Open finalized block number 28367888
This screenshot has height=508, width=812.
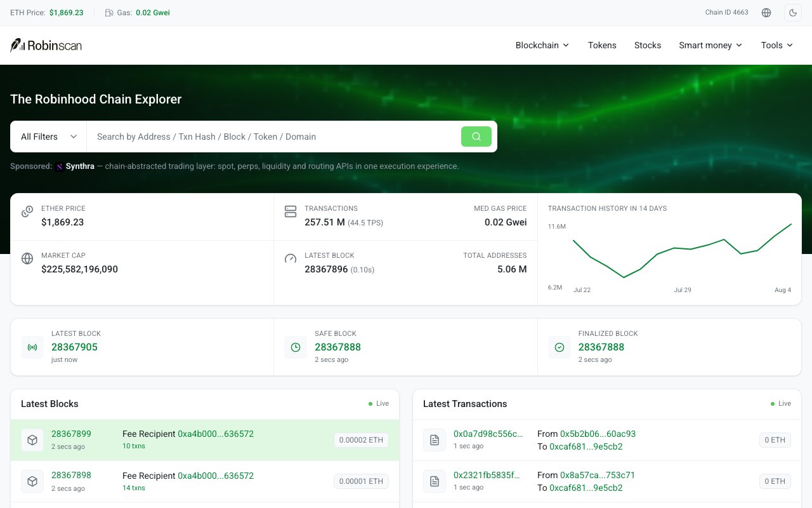click(x=601, y=347)
